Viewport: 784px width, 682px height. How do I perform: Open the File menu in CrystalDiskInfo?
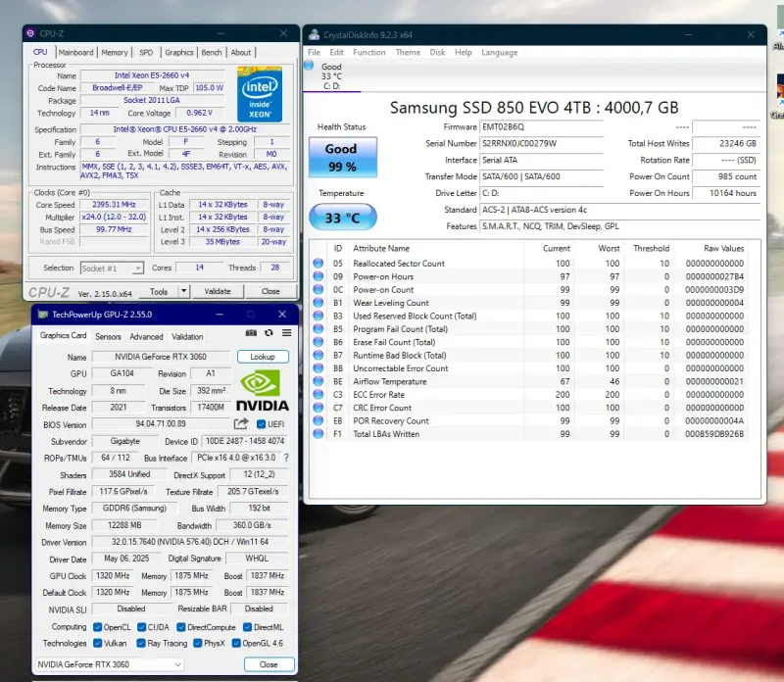314,53
